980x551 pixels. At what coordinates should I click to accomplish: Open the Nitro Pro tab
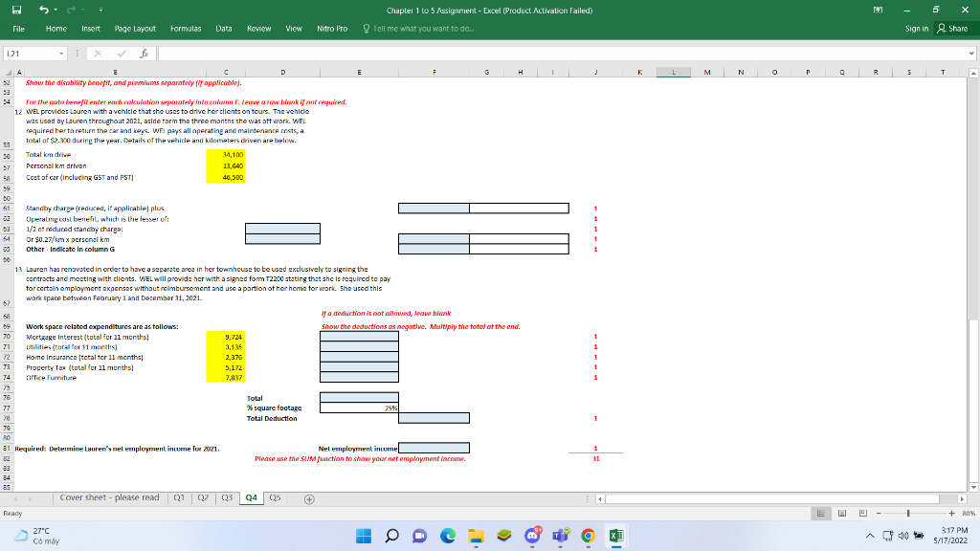[x=332, y=29]
